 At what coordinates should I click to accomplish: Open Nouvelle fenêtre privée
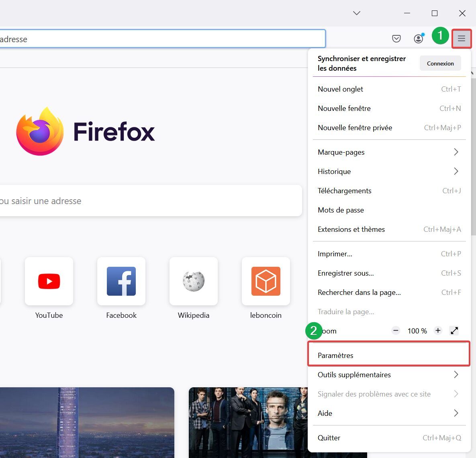[389, 128]
